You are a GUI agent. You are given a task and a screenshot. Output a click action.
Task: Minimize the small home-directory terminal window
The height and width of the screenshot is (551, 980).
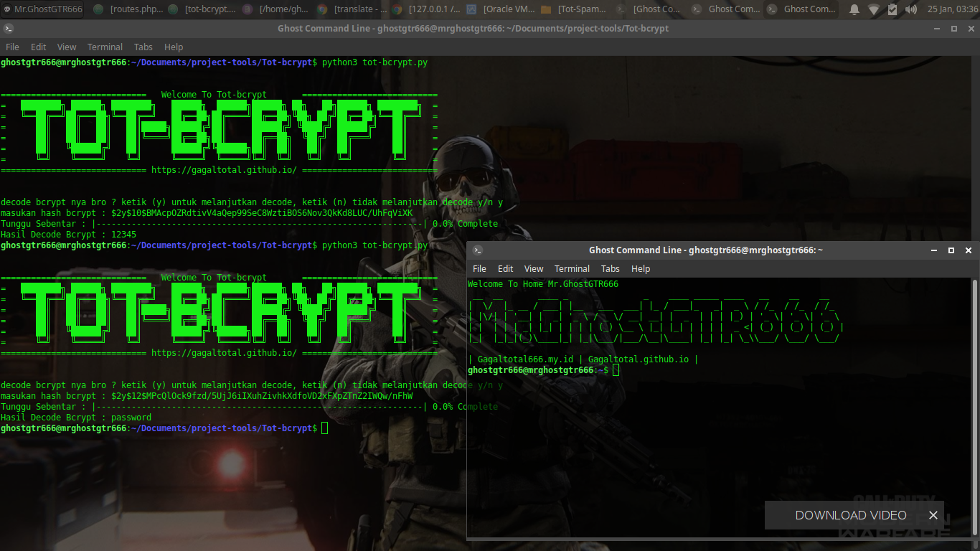coord(934,250)
